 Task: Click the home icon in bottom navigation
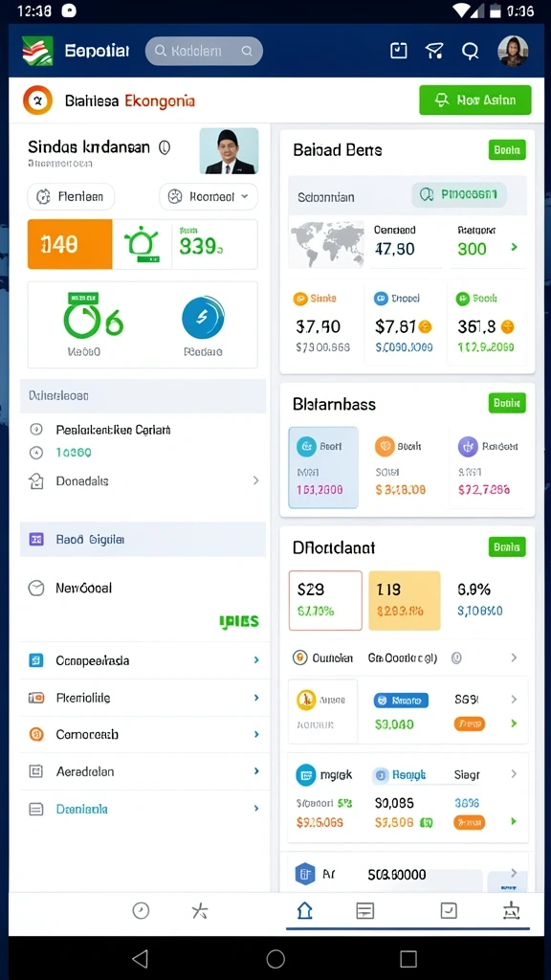(304, 911)
